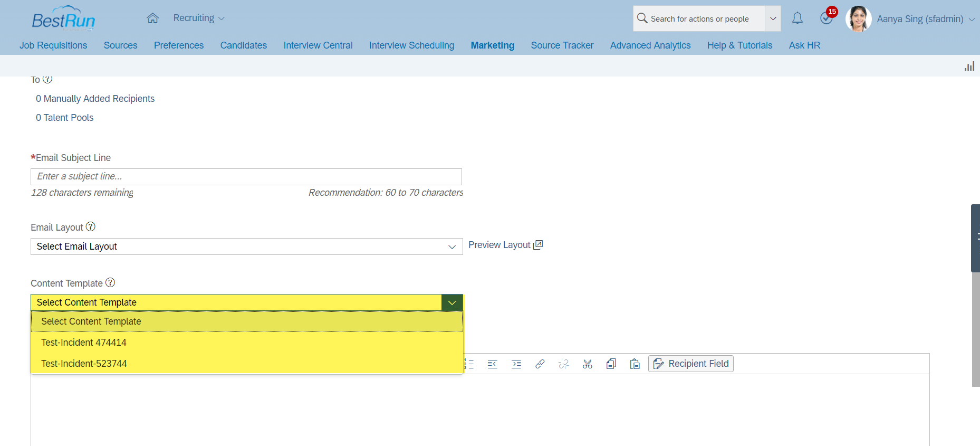Image resolution: width=980 pixels, height=446 pixels.
Task: Open 0 Manually Added Recipients
Action: coord(95,99)
